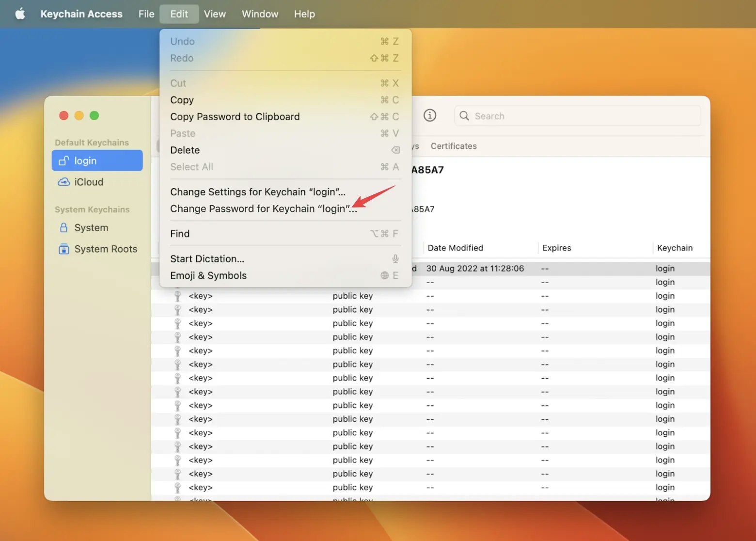Choose Copy from the Edit menu
Image resolution: width=756 pixels, height=541 pixels.
pos(285,100)
